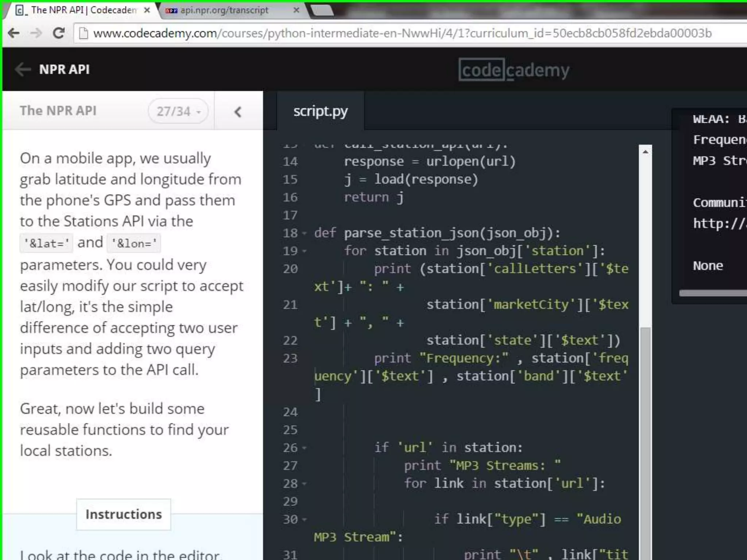747x560 pixels.
Task: Open a new browser tab
Action: pyautogui.click(x=322, y=10)
